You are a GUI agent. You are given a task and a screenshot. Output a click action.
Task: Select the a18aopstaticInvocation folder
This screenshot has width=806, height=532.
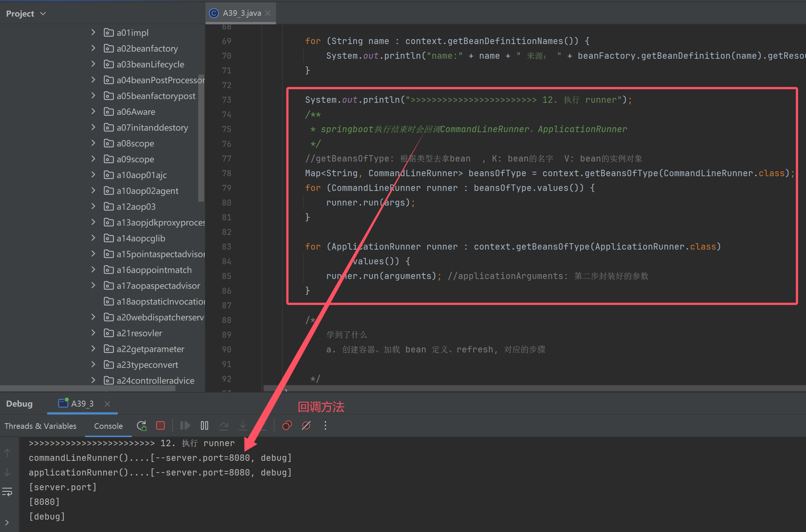154,301
